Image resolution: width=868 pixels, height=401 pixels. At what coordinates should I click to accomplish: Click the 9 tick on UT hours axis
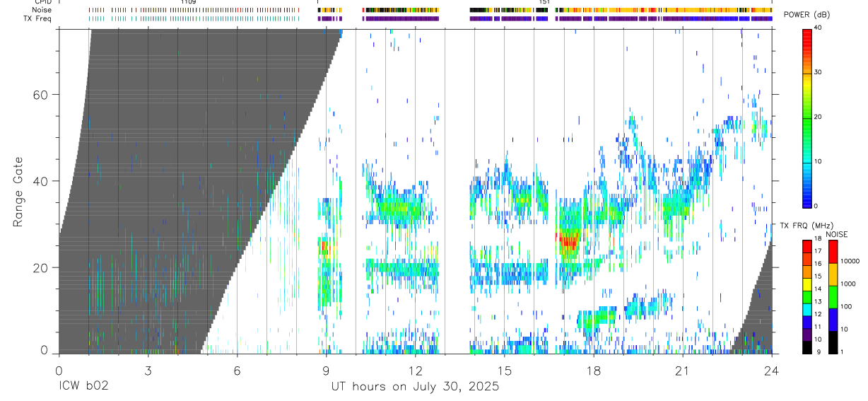pyautogui.click(x=326, y=371)
